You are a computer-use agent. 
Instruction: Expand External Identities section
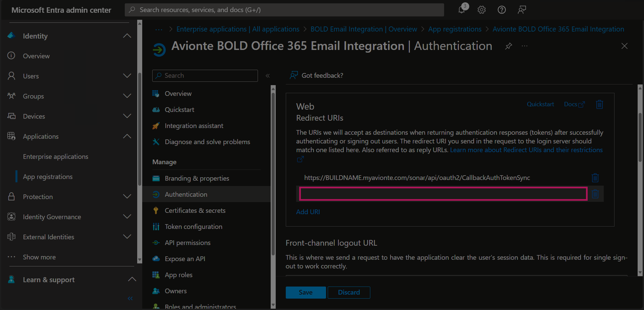tap(127, 237)
